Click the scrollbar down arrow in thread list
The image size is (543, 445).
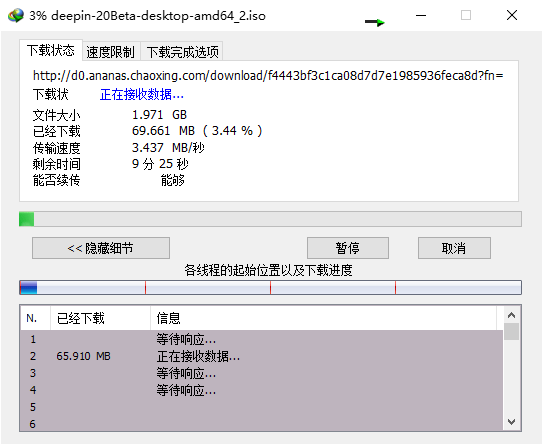511,422
